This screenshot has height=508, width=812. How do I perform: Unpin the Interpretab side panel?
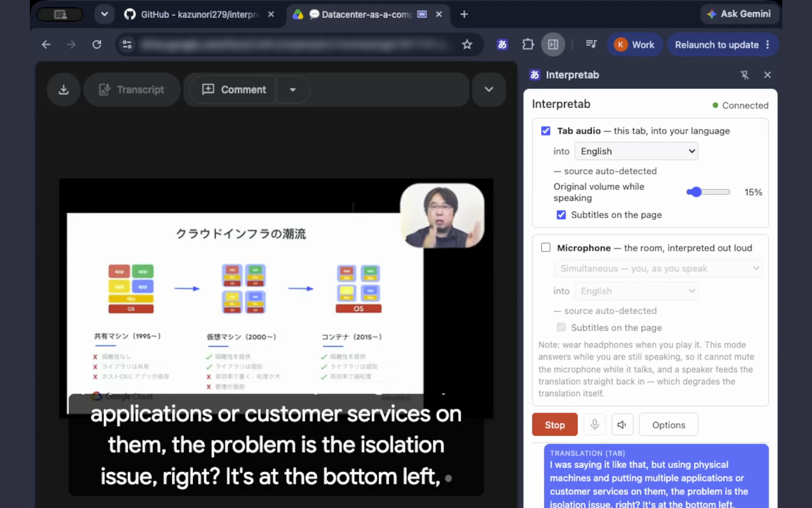click(745, 75)
